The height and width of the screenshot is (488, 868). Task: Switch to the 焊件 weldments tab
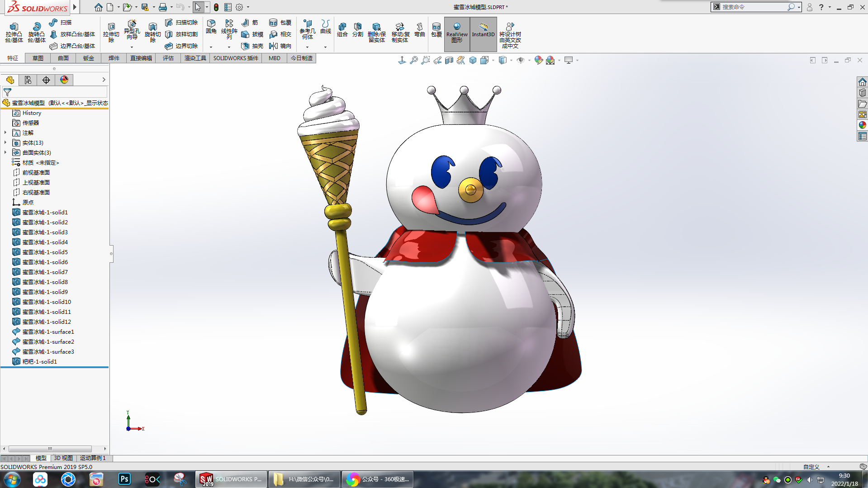114,58
